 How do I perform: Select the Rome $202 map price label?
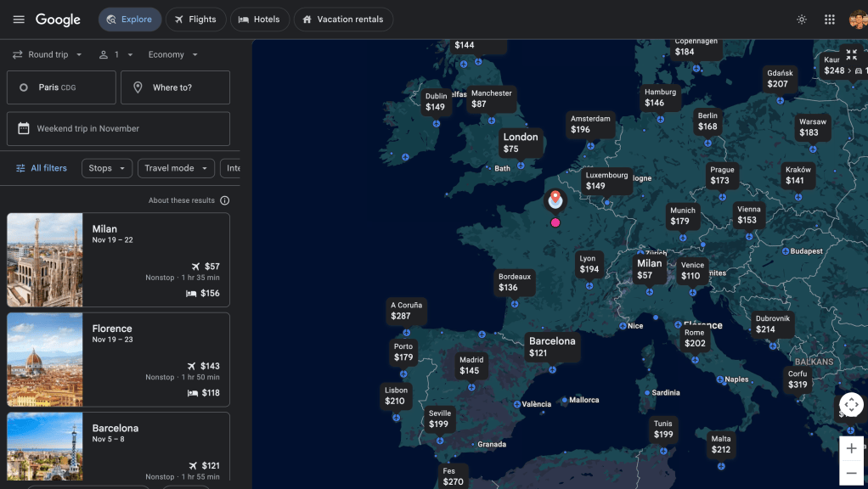pos(695,338)
